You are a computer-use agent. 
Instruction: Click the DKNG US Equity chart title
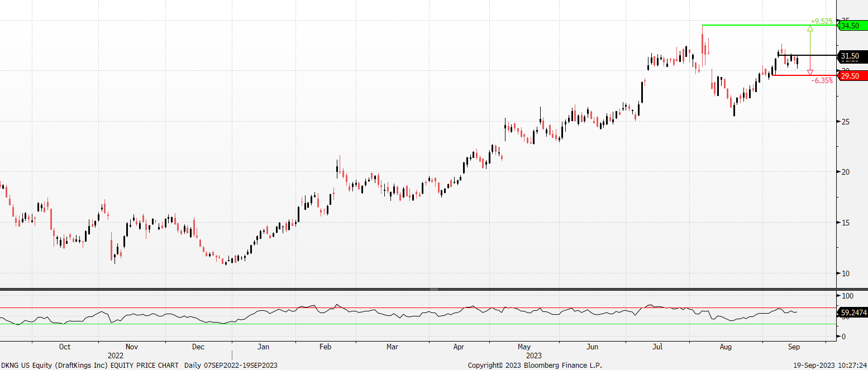click(x=89, y=365)
